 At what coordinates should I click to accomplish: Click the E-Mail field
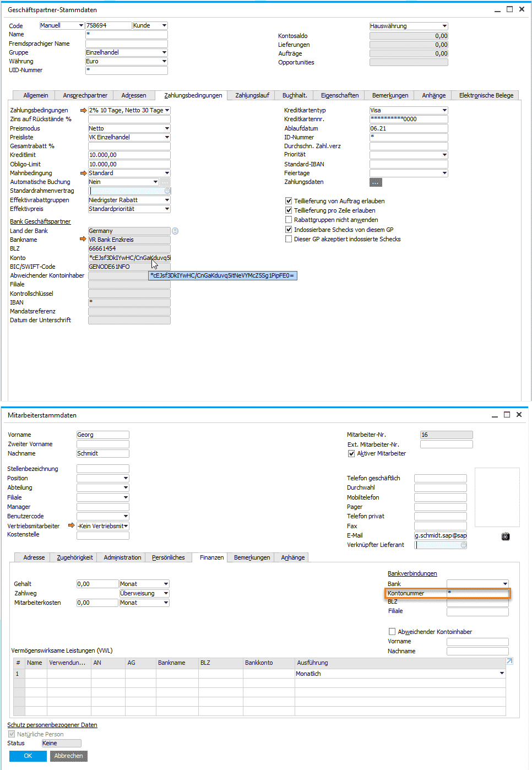(x=441, y=535)
